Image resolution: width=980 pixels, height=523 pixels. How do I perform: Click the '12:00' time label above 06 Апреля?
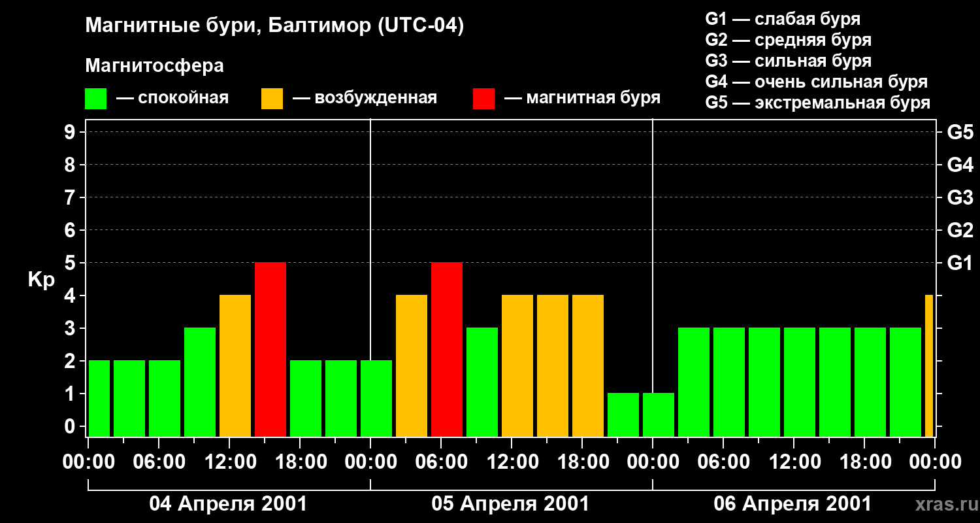tap(794, 462)
